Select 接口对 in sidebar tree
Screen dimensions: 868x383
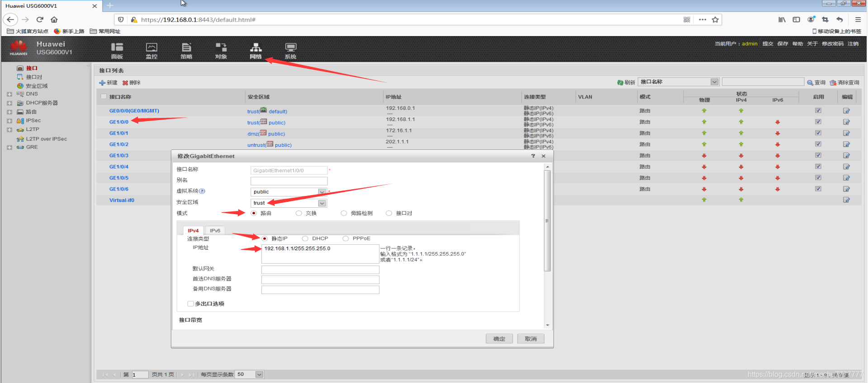[x=34, y=77]
